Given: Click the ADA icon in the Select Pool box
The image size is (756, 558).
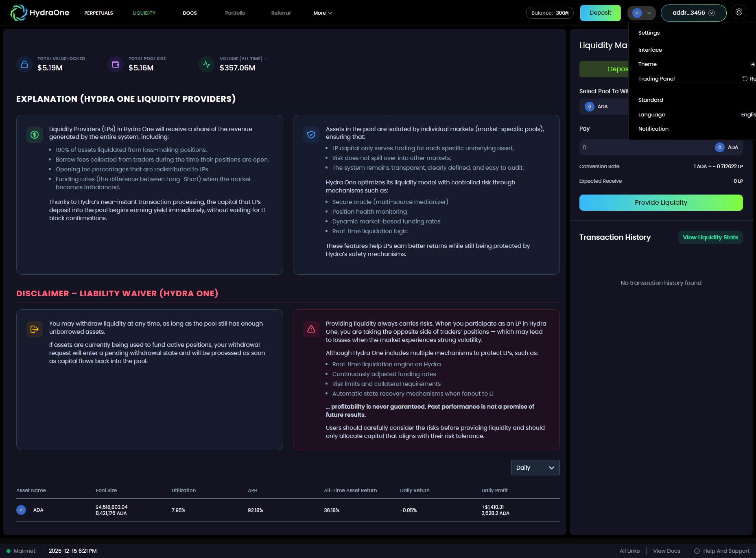Looking at the screenshot, I should (589, 107).
